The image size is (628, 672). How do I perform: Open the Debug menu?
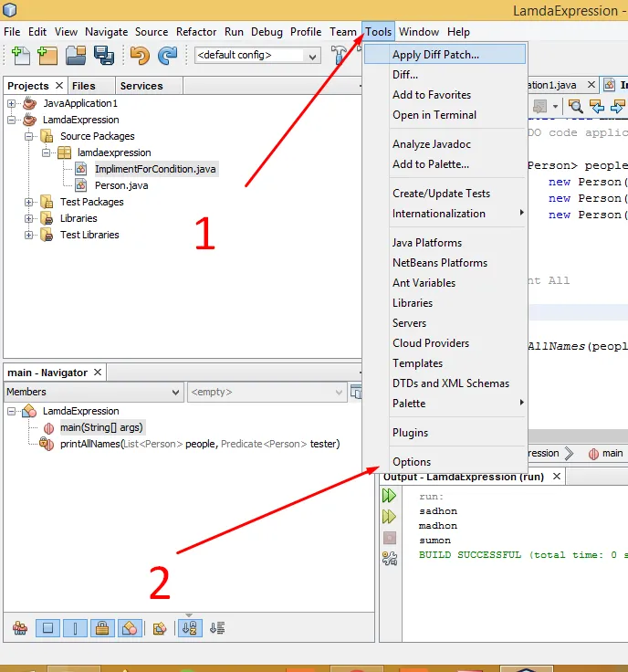click(x=267, y=32)
